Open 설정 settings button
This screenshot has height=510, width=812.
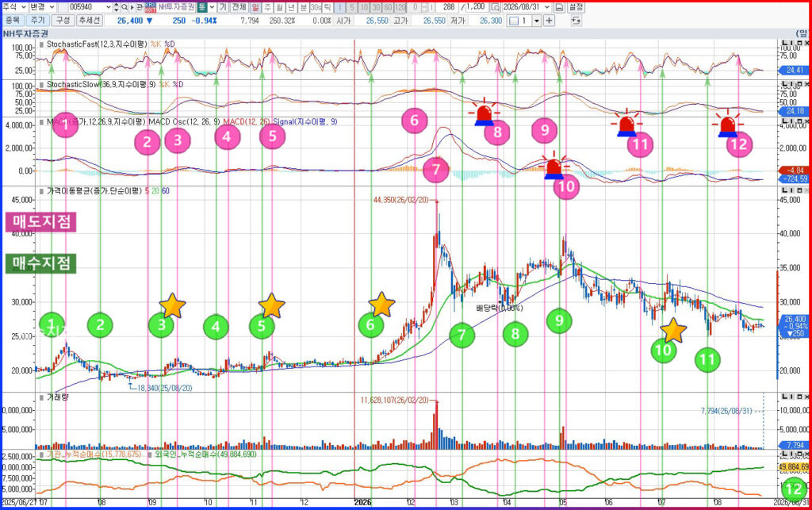[x=576, y=7]
